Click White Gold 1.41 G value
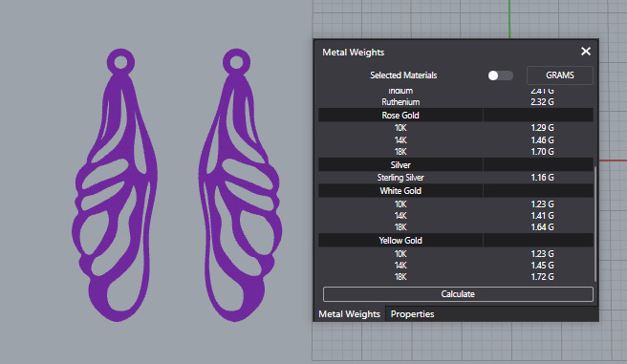Viewport: 627px width, 364px height. 542,216
